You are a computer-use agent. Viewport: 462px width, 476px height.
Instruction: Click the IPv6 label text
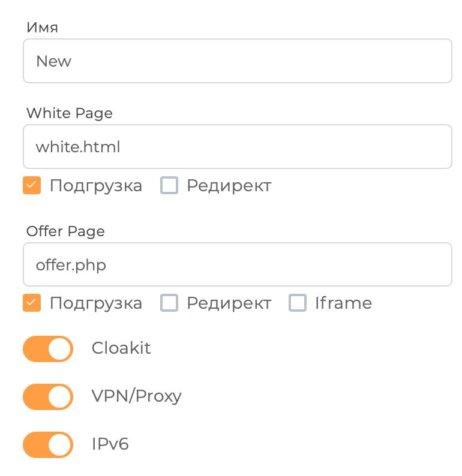110,444
